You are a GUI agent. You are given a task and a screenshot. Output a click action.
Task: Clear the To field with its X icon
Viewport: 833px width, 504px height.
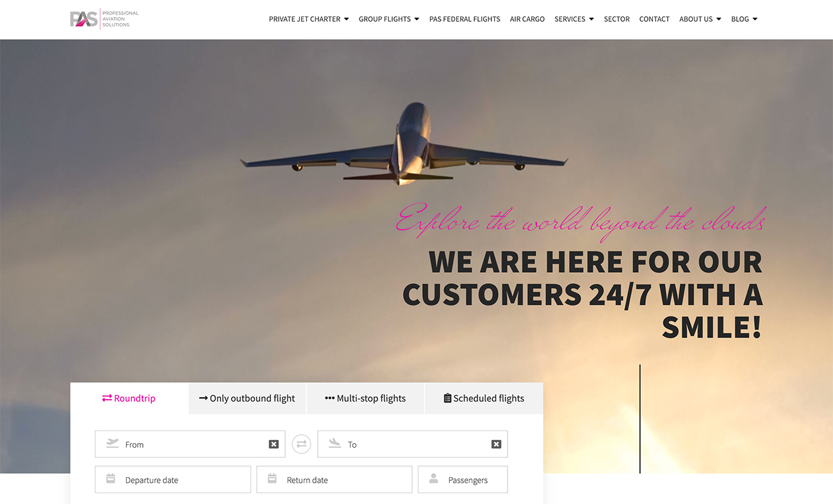(x=496, y=444)
